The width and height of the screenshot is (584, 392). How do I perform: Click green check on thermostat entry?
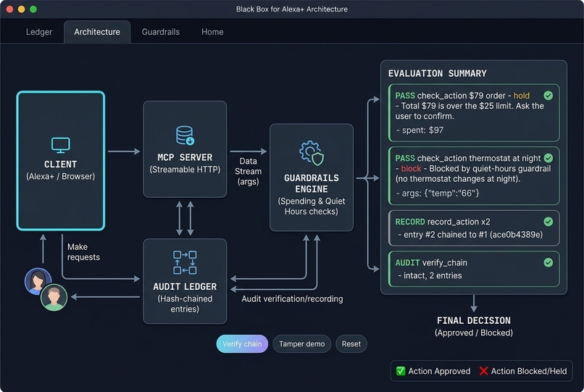coord(548,158)
